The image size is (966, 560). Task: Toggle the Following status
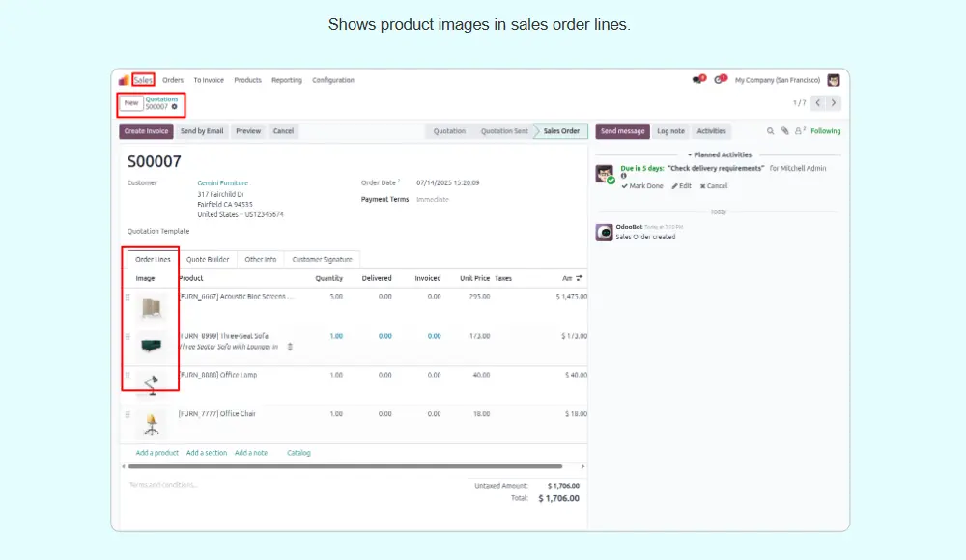[x=825, y=131]
